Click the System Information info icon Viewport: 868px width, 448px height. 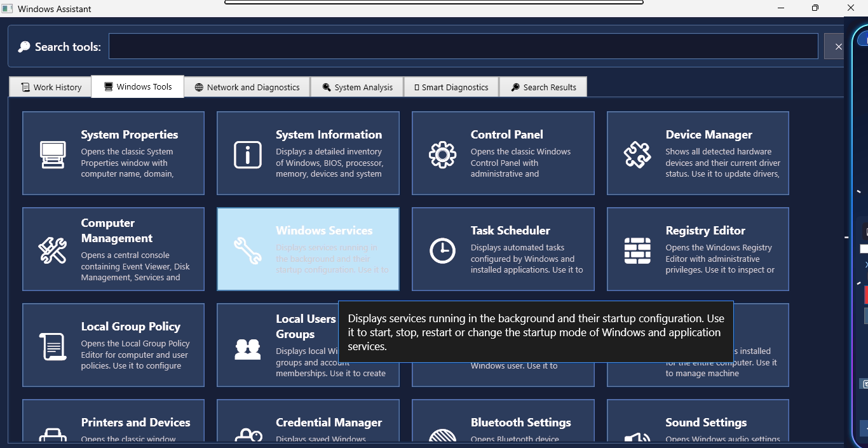(x=248, y=154)
